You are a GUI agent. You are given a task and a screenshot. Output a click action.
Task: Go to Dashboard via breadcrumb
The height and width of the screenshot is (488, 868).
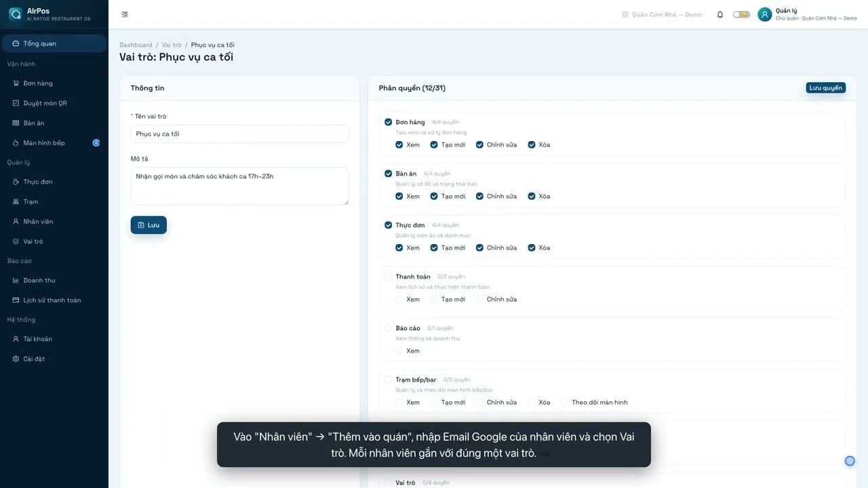pos(136,45)
